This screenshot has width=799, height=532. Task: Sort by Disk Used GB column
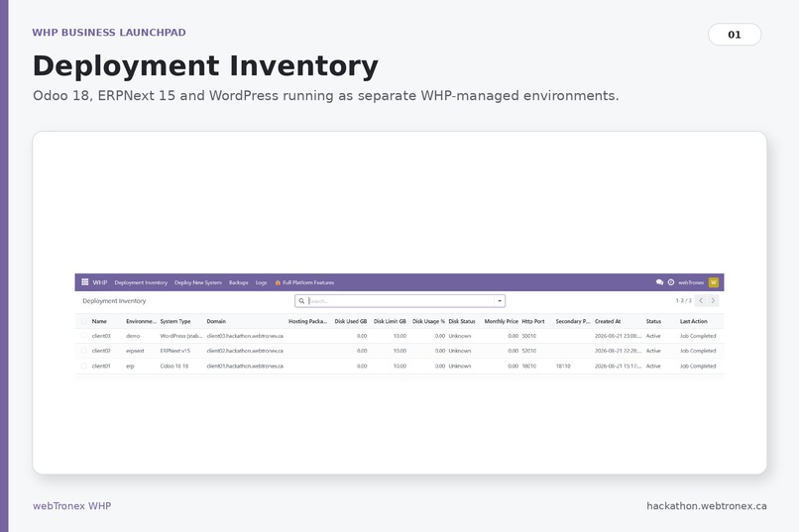pyautogui.click(x=351, y=321)
